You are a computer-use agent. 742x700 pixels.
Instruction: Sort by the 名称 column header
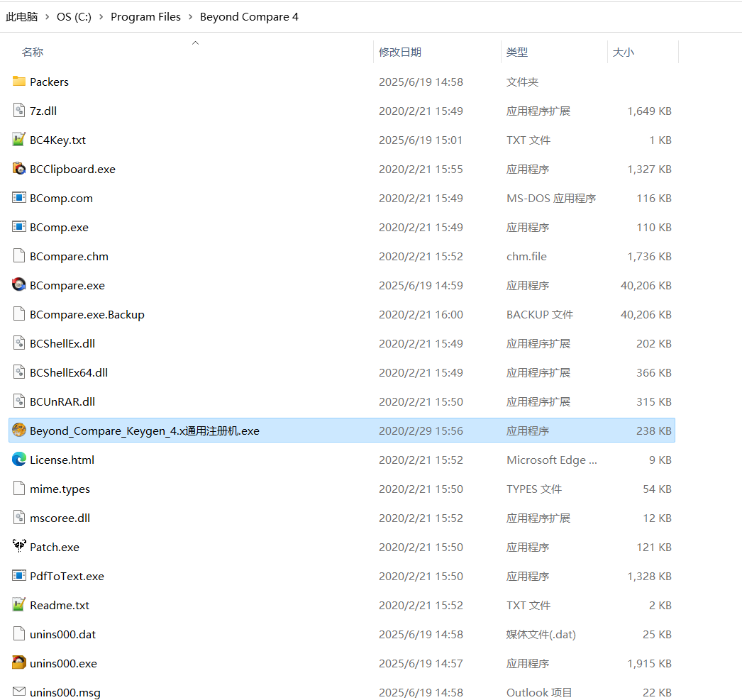[33, 52]
